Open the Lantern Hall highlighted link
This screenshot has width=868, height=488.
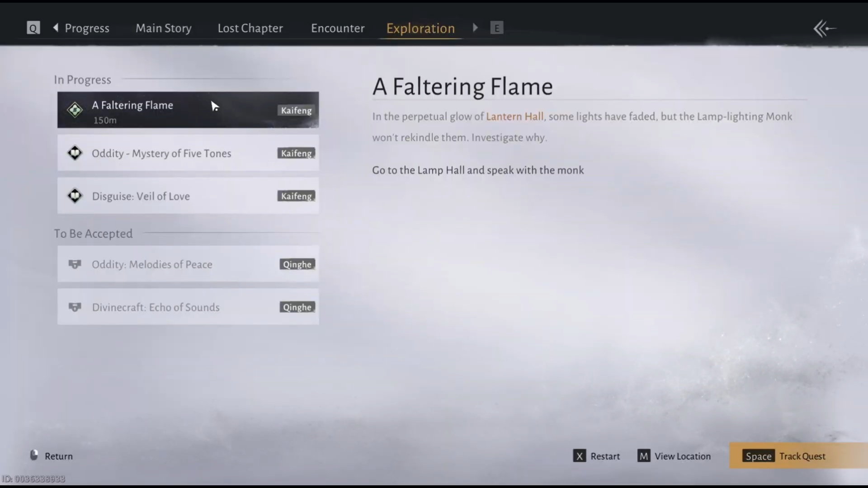point(514,117)
